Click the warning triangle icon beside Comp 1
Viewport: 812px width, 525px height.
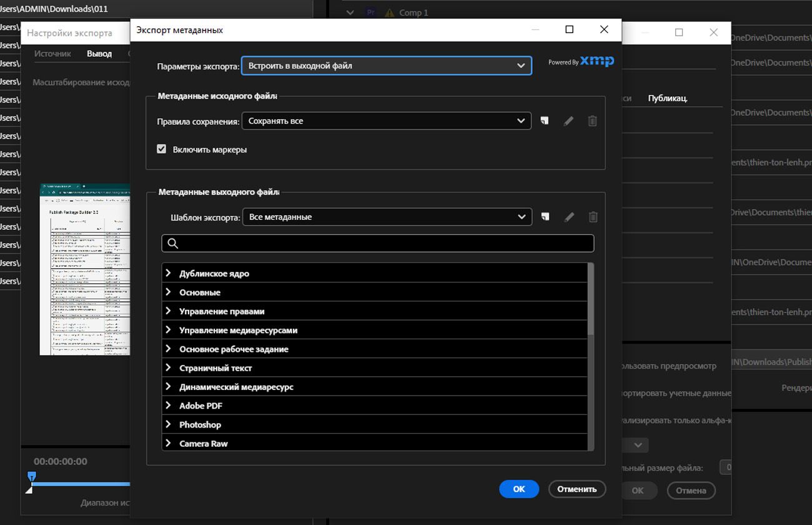click(390, 12)
